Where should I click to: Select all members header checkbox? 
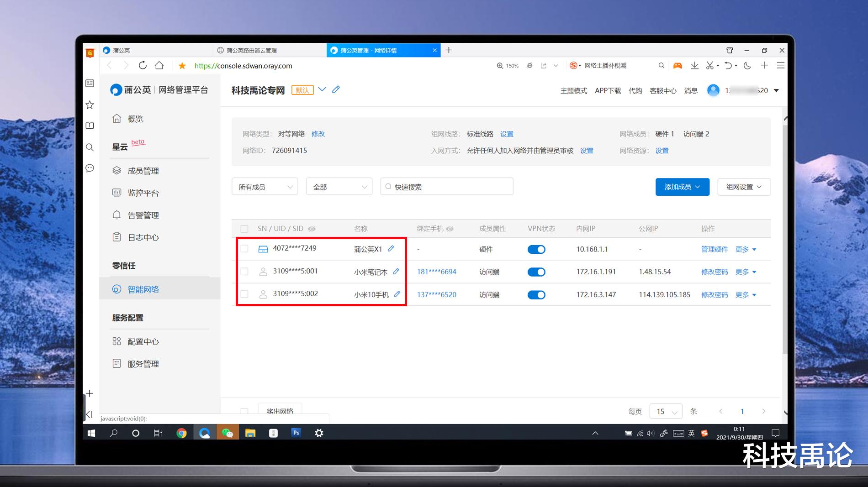pos(244,229)
